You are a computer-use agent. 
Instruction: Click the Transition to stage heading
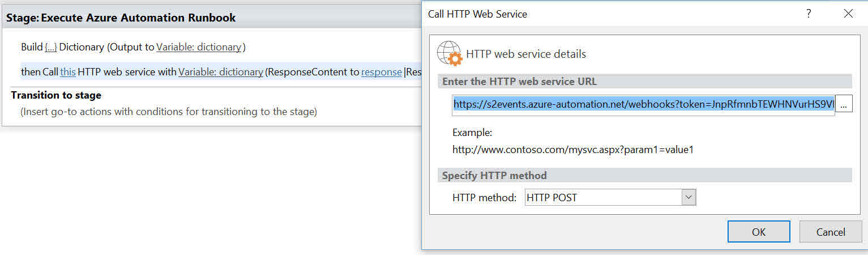56,95
